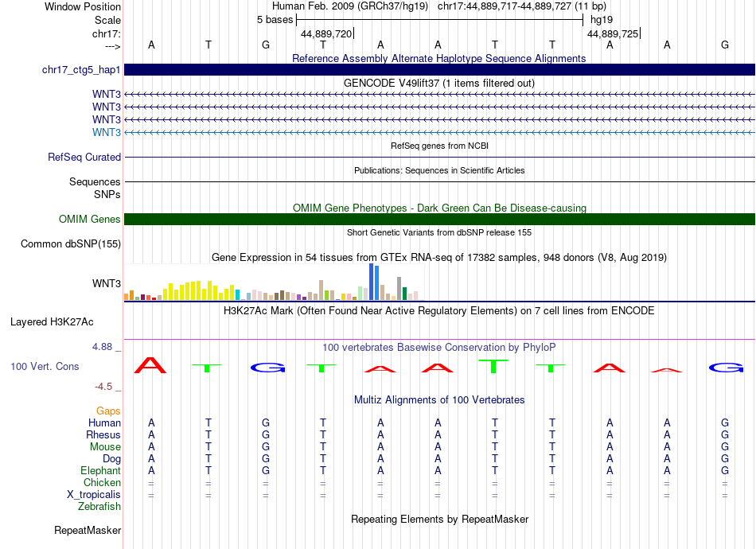Click the orange Gaps label
The height and width of the screenshot is (549, 756).
coord(108,411)
